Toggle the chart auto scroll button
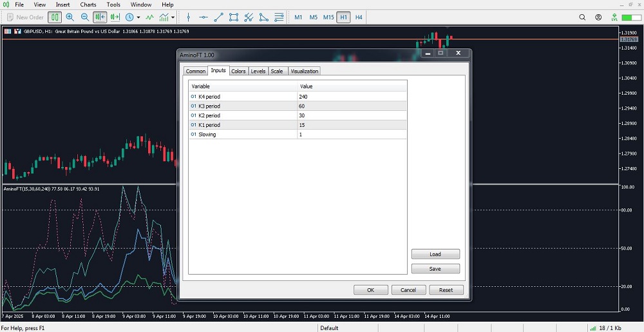 [115, 17]
